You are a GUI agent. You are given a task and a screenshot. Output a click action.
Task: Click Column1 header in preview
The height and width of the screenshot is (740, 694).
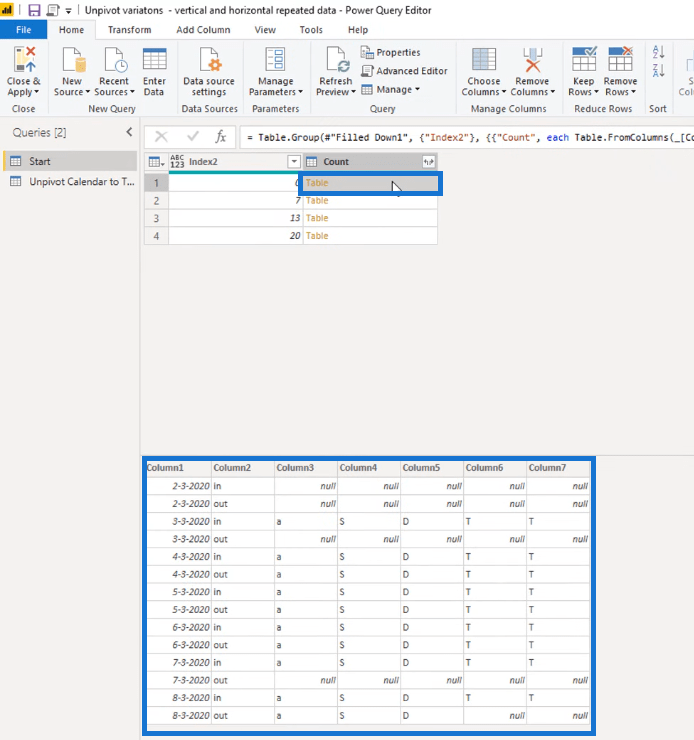[x=179, y=468]
